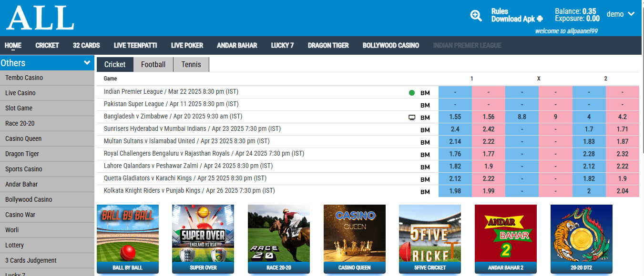
Task: Open the Race 20-20 horse racing icon
Action: [278, 238]
